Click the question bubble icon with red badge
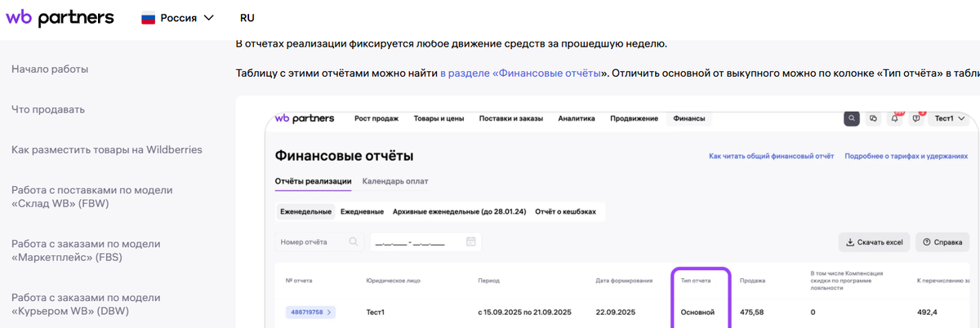Screen dimensions: 980x328 [917, 118]
